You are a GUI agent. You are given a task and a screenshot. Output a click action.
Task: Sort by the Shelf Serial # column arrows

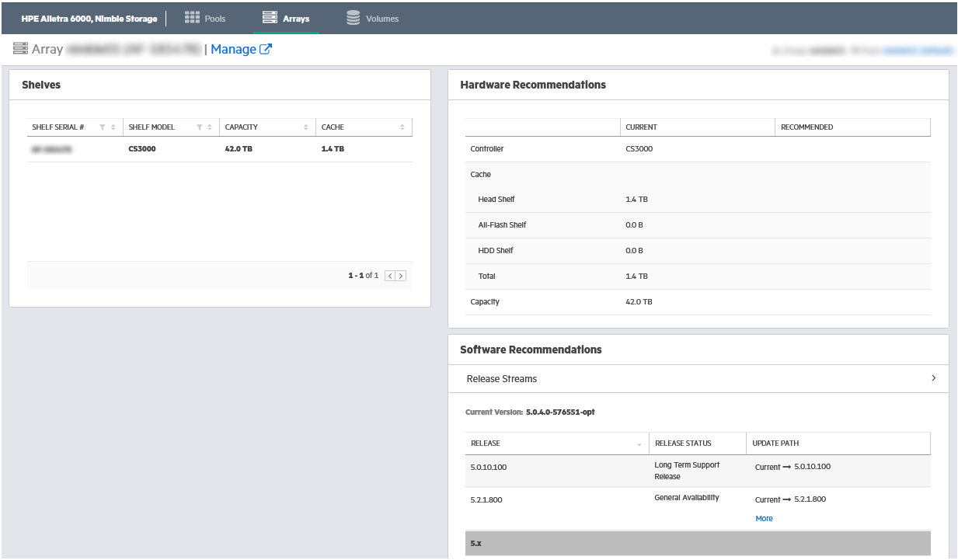pyautogui.click(x=113, y=127)
